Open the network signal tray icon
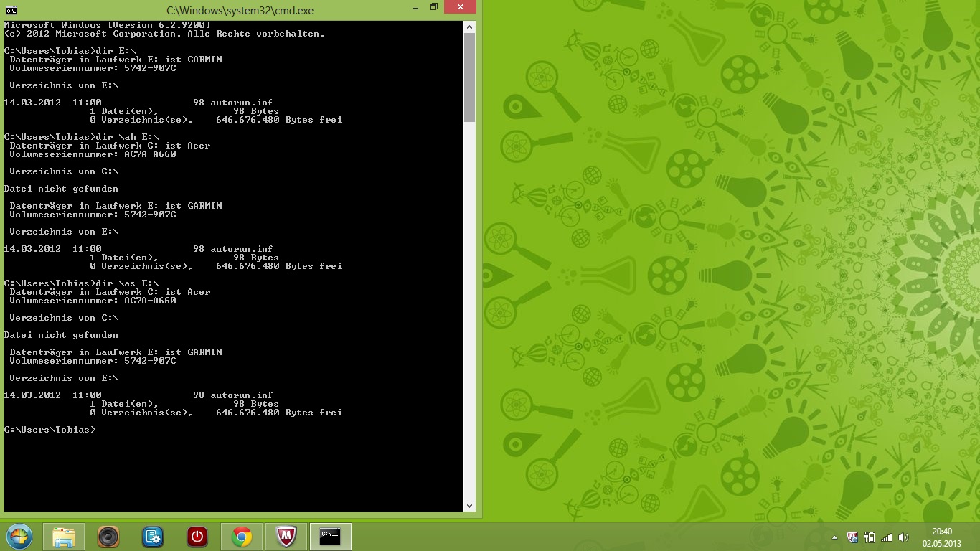This screenshot has width=980, height=551. 887,537
